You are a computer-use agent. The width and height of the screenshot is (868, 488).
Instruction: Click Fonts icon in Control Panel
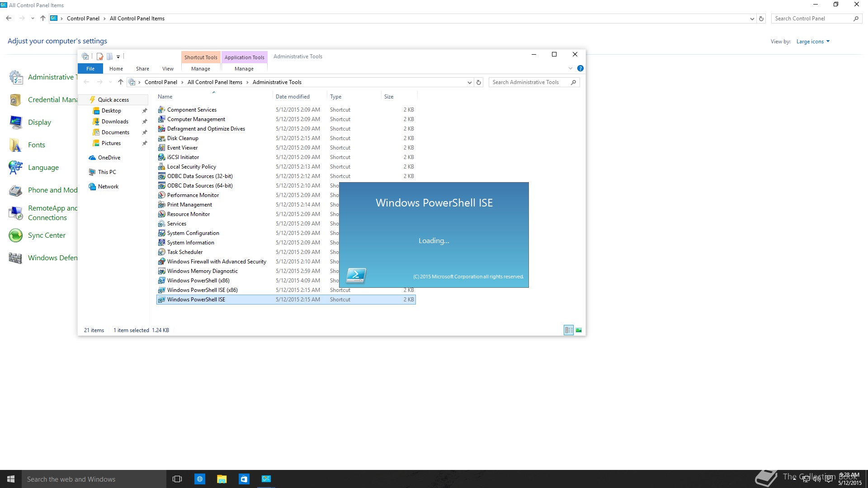coord(16,145)
